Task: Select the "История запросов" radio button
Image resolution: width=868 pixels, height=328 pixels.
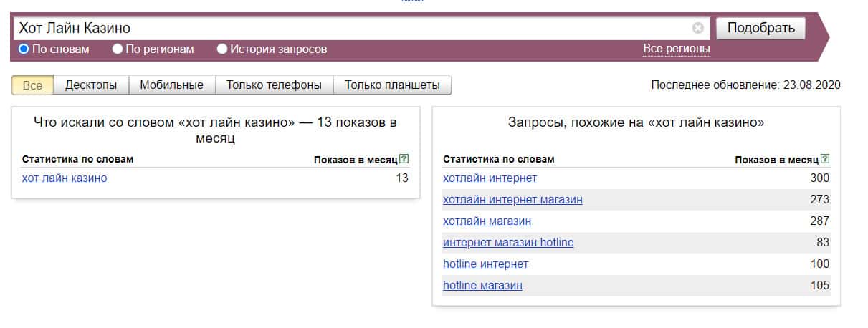Action: (222, 49)
